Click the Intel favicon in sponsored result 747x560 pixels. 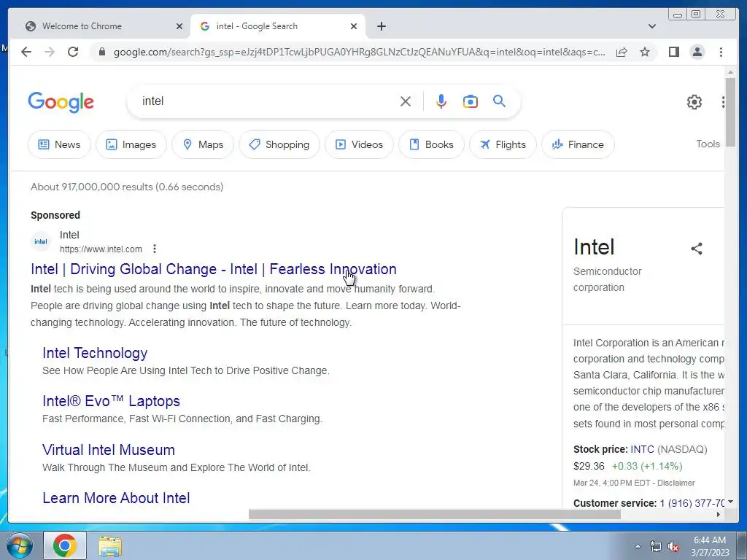click(x=41, y=241)
